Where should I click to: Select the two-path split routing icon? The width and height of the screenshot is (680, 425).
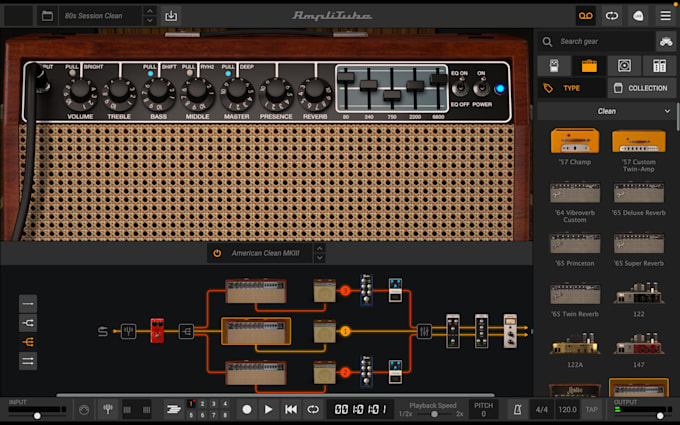tap(28, 323)
